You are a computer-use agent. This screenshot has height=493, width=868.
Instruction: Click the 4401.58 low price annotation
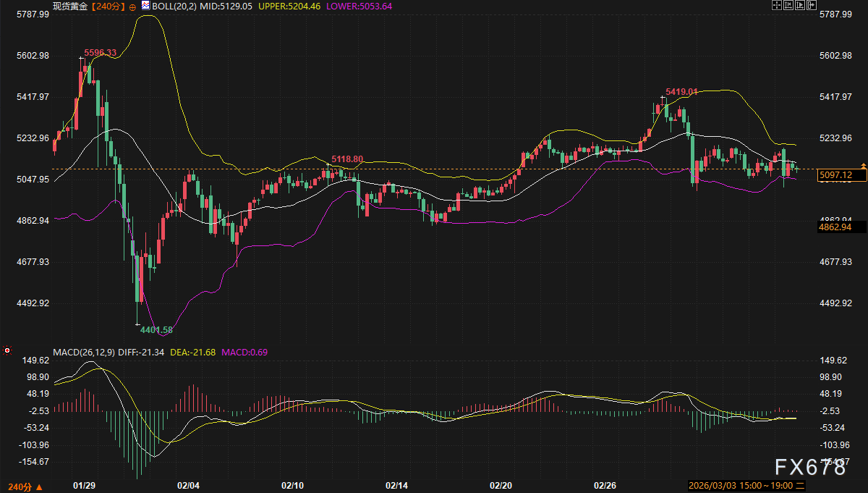pos(156,329)
